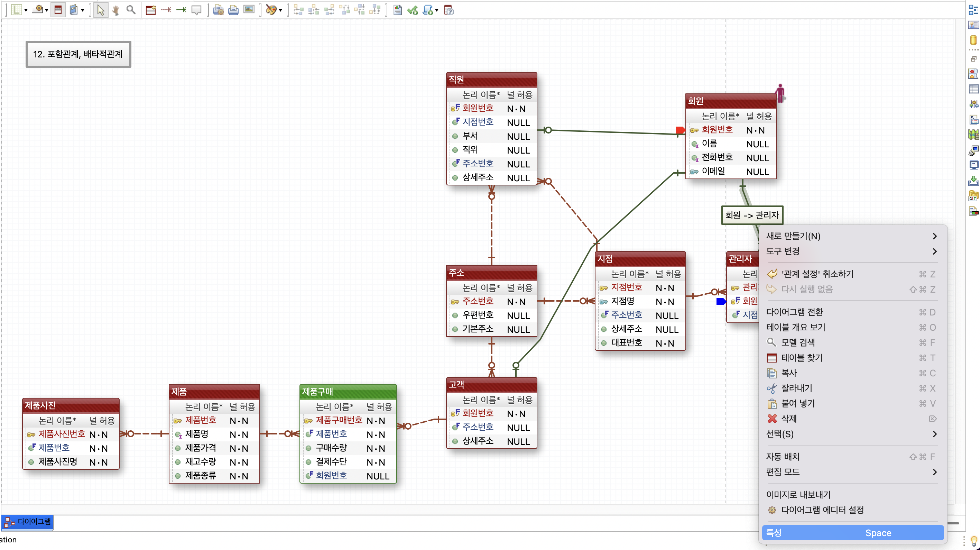980x550 pixels.
Task: Select 이미지로 내보내기 menu entry
Action: click(852, 495)
